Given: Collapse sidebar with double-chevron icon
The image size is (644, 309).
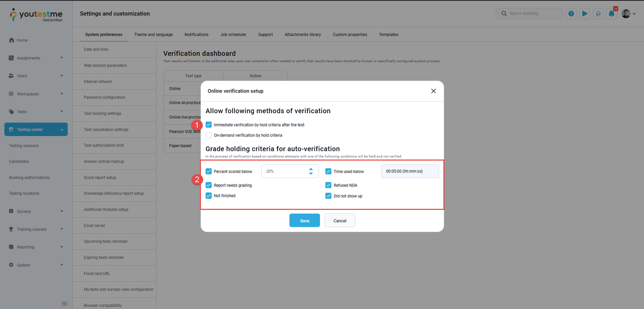Looking at the screenshot, I should (x=64, y=303).
